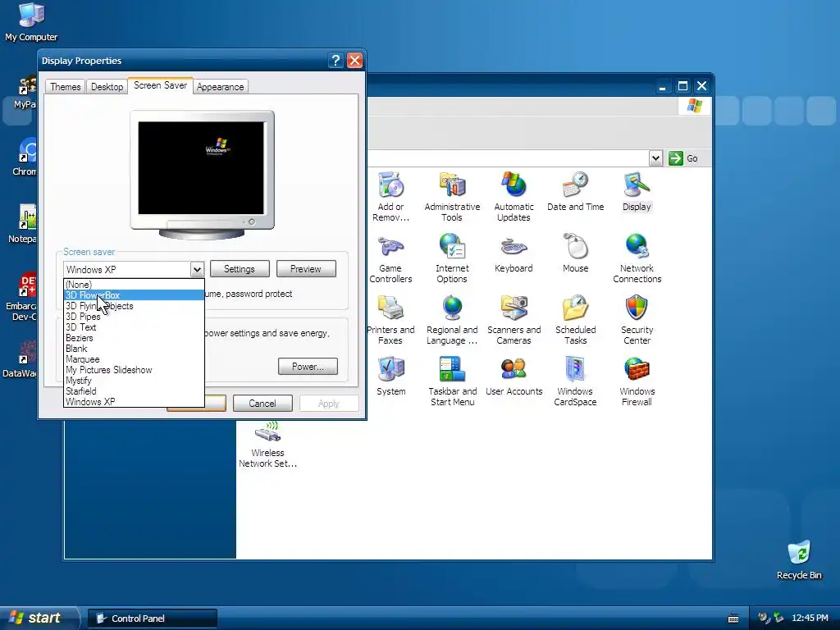
Task: Open User Accounts icon
Action: tap(514, 376)
